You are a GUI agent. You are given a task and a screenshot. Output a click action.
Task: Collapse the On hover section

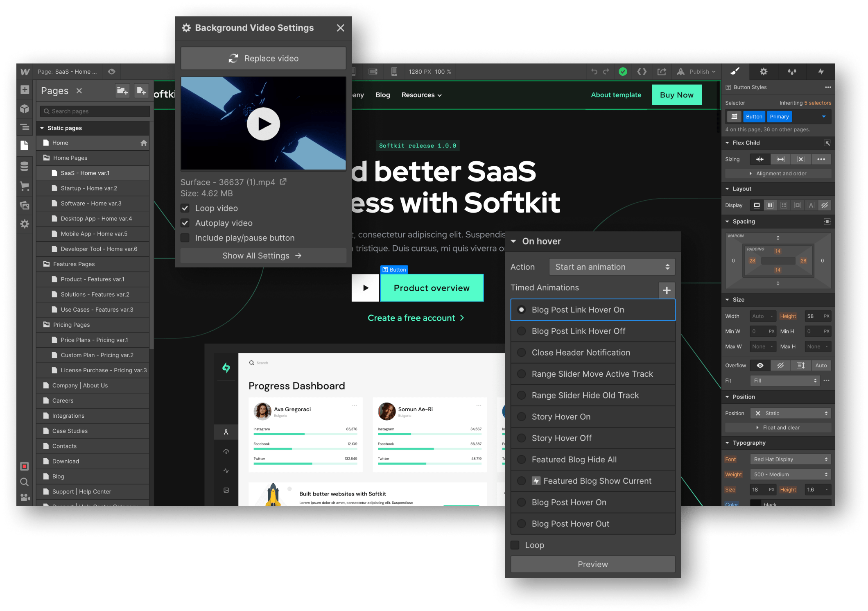tap(513, 241)
